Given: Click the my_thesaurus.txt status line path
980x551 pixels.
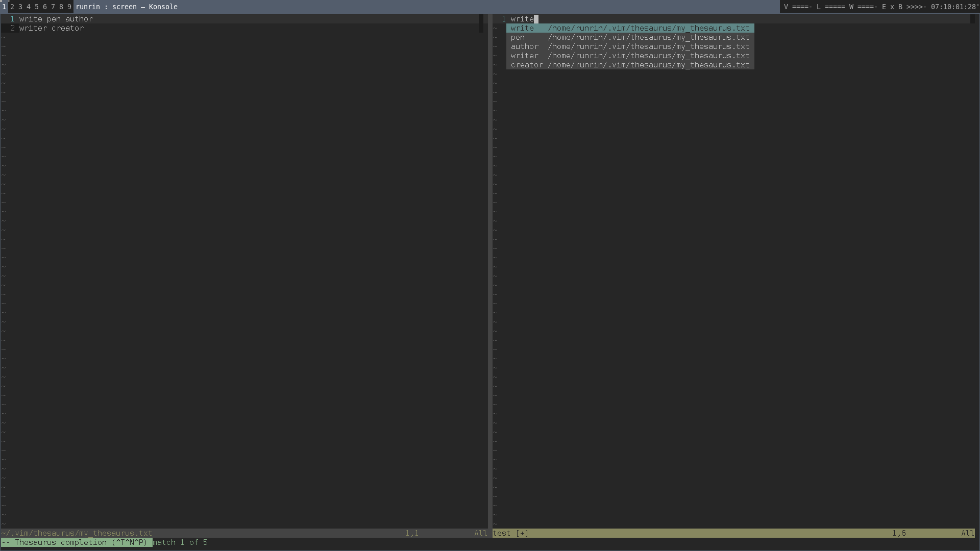Looking at the screenshot, I should tap(77, 533).
